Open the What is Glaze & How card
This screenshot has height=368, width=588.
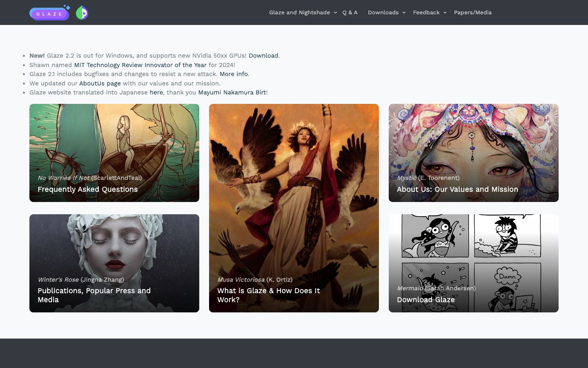[x=294, y=208]
